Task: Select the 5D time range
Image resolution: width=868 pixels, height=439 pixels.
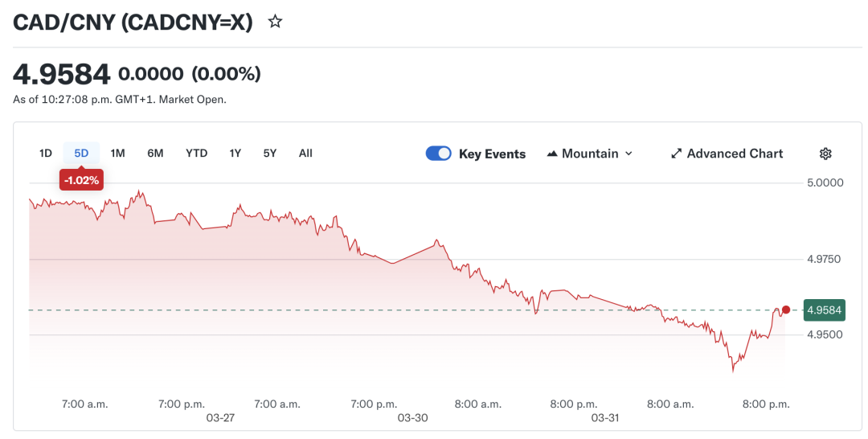Action: click(81, 153)
